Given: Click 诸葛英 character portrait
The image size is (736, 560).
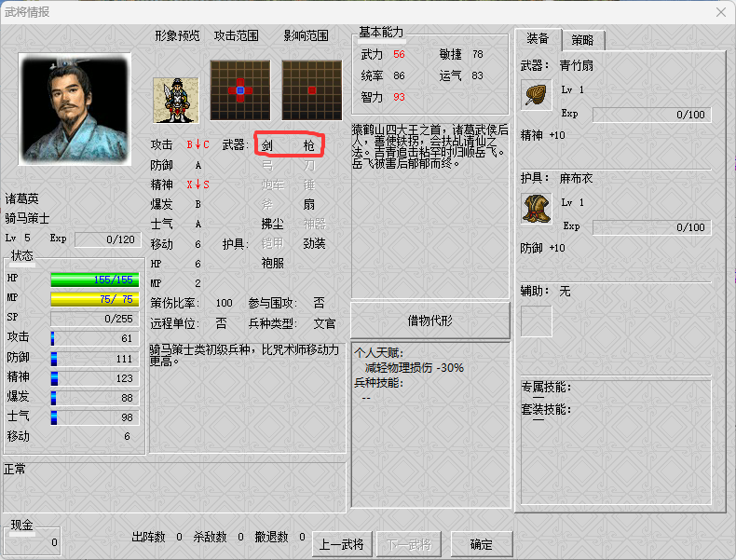Looking at the screenshot, I should pyautogui.click(x=75, y=109).
